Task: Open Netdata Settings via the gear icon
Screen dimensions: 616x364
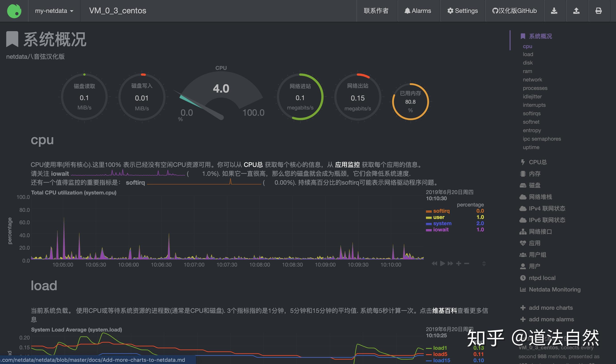Action: 462,11
